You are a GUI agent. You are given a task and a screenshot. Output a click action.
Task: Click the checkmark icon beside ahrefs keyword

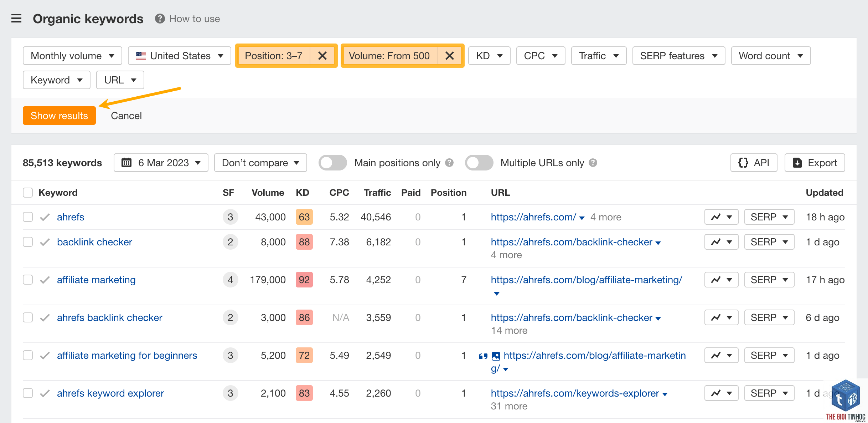point(45,217)
